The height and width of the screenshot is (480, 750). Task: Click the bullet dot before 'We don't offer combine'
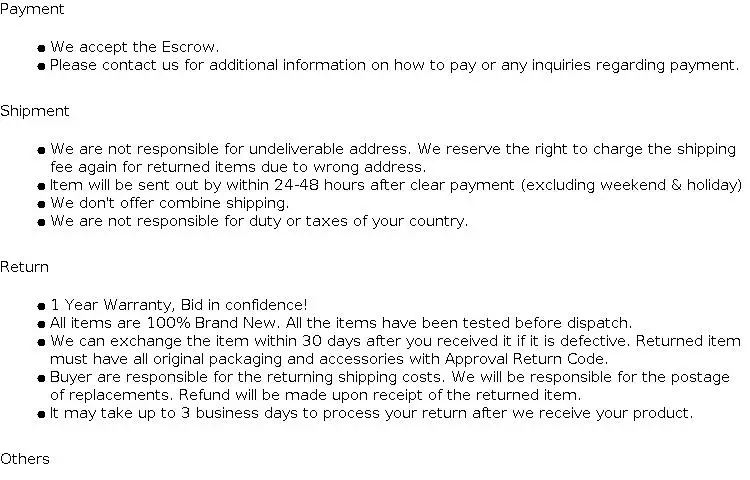click(x=41, y=204)
